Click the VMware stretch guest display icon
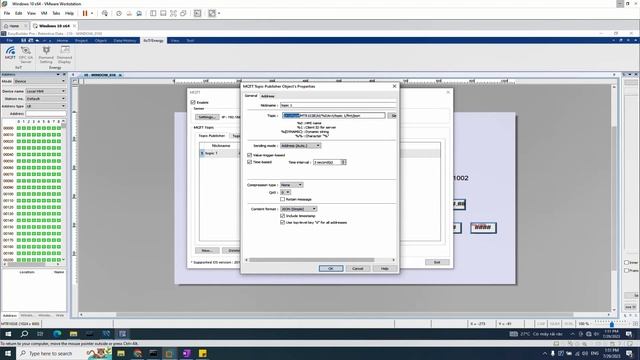 pyautogui.click(x=212, y=13)
